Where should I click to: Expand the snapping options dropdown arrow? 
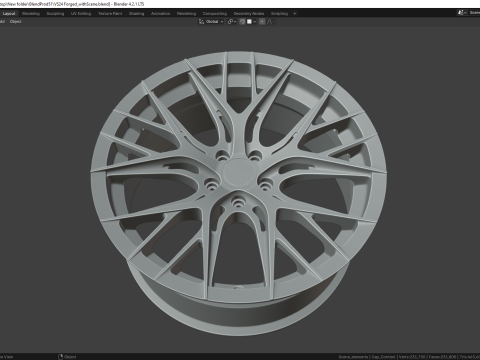[255, 22]
